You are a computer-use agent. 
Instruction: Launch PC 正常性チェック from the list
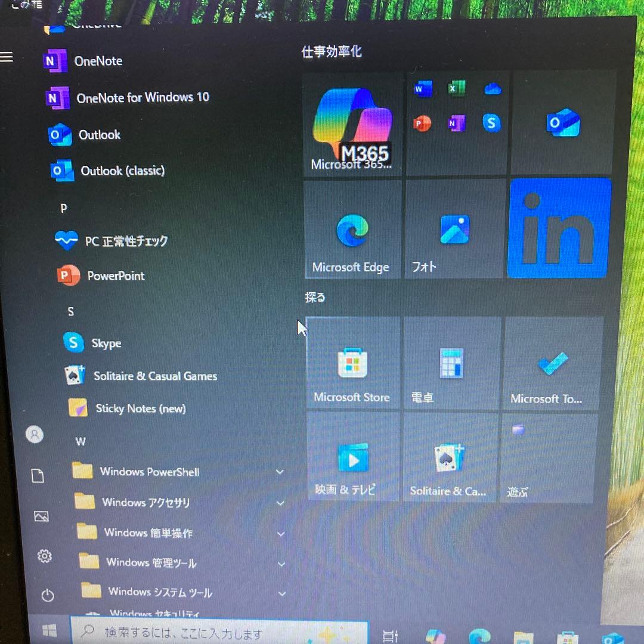pyautogui.click(x=128, y=241)
